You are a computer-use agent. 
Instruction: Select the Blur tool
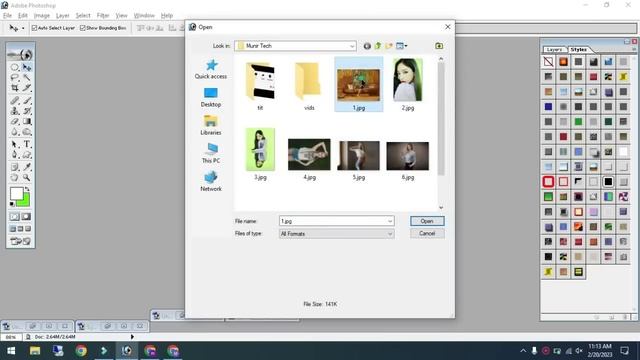click(15, 132)
